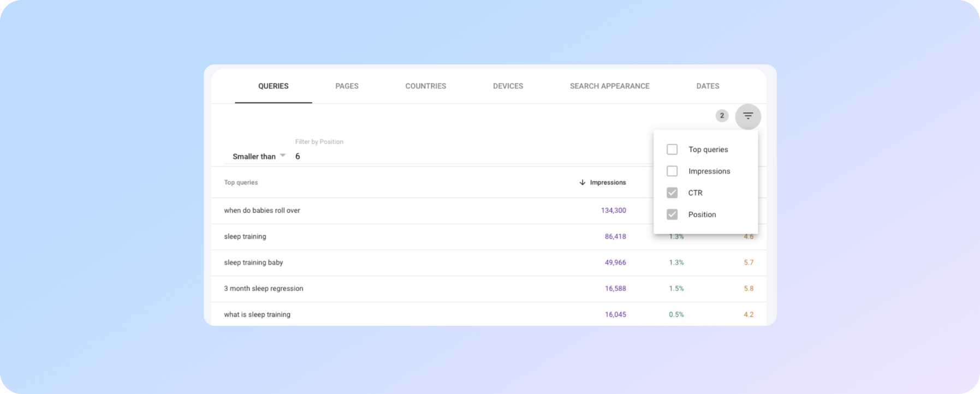
Task: Click the Top queries column header
Action: coord(241,182)
